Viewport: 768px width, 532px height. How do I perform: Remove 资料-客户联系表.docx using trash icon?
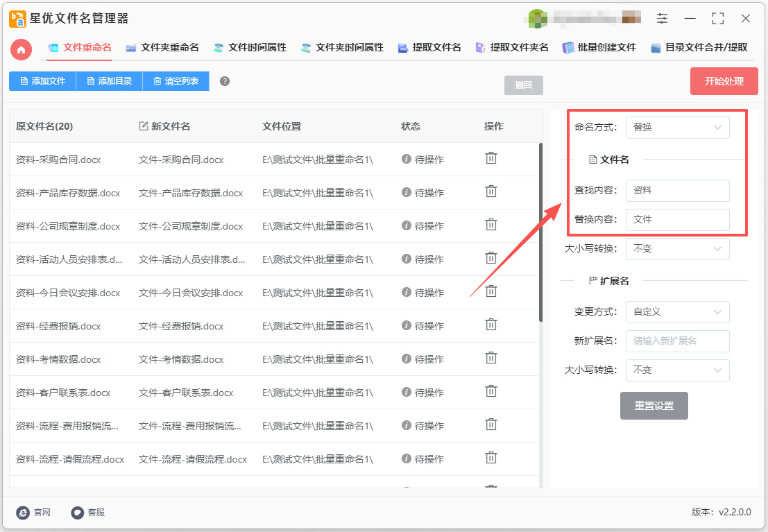click(490, 391)
